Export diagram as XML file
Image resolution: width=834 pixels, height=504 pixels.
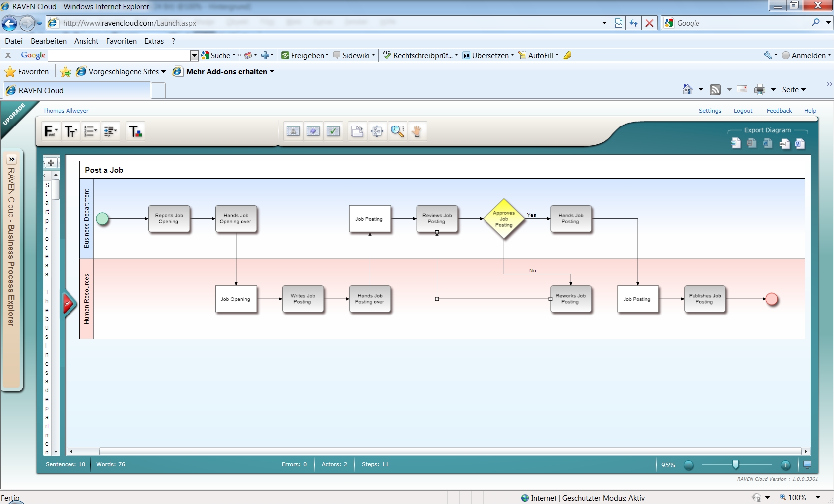784,144
